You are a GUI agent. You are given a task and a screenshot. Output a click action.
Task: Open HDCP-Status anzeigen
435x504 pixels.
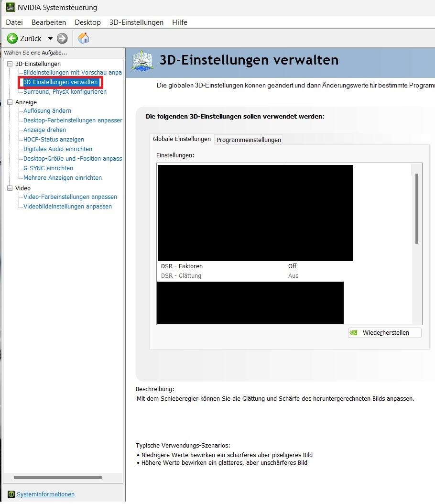tap(54, 140)
